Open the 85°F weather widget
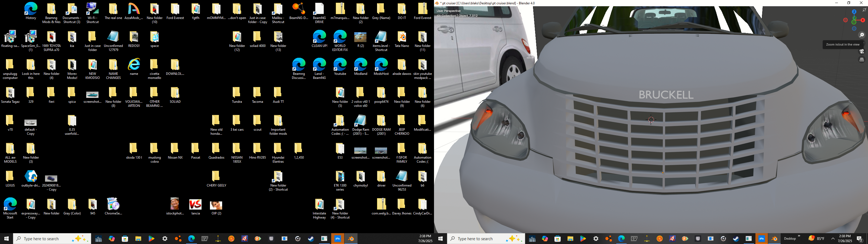The height and width of the screenshot is (244, 868). (816, 239)
